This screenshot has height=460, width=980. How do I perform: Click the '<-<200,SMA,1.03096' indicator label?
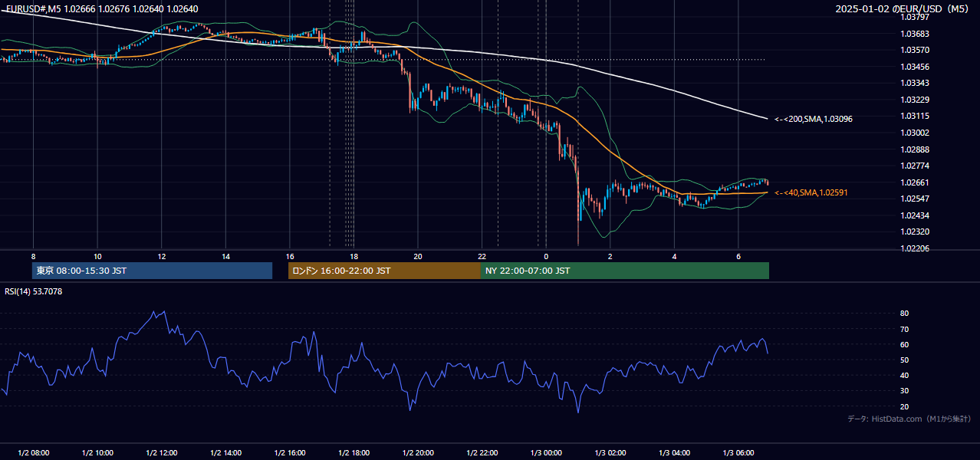tap(813, 119)
